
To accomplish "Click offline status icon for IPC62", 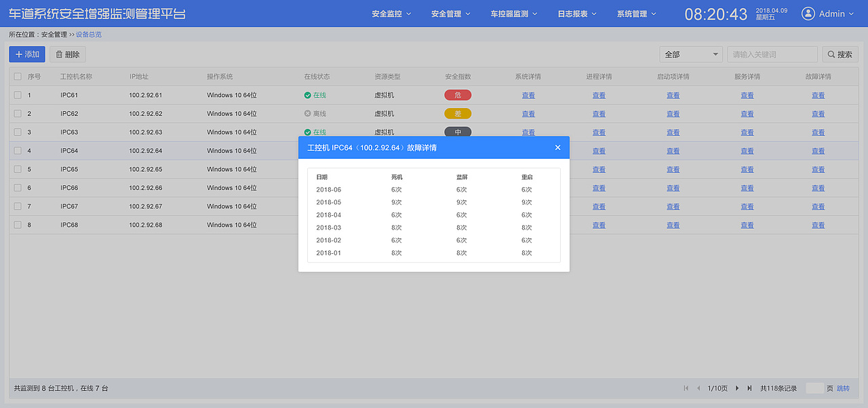I will [308, 113].
